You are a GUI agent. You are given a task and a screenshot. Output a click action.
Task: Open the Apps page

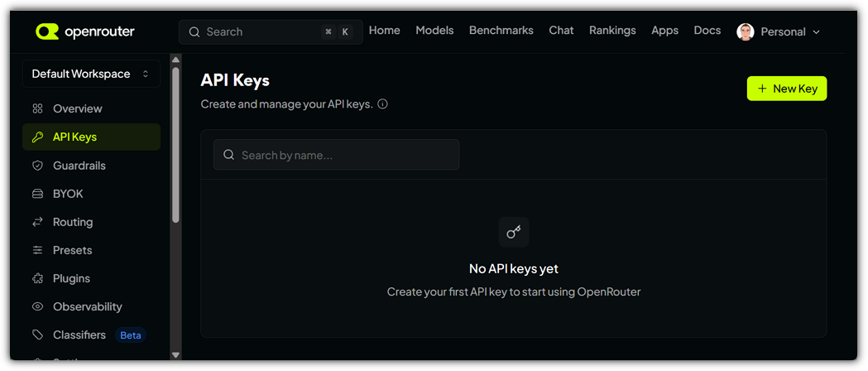[x=664, y=31]
